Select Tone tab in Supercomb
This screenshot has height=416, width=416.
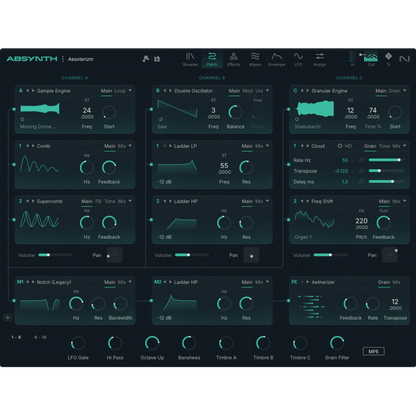(110, 201)
